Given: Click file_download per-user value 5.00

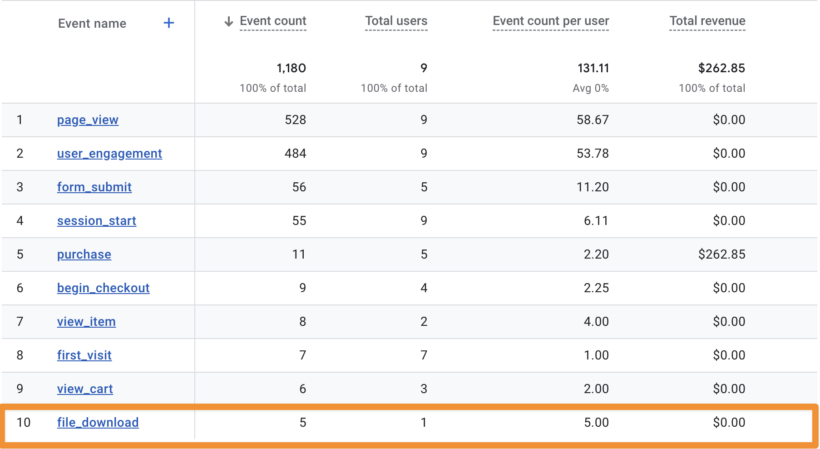Looking at the screenshot, I should [596, 422].
